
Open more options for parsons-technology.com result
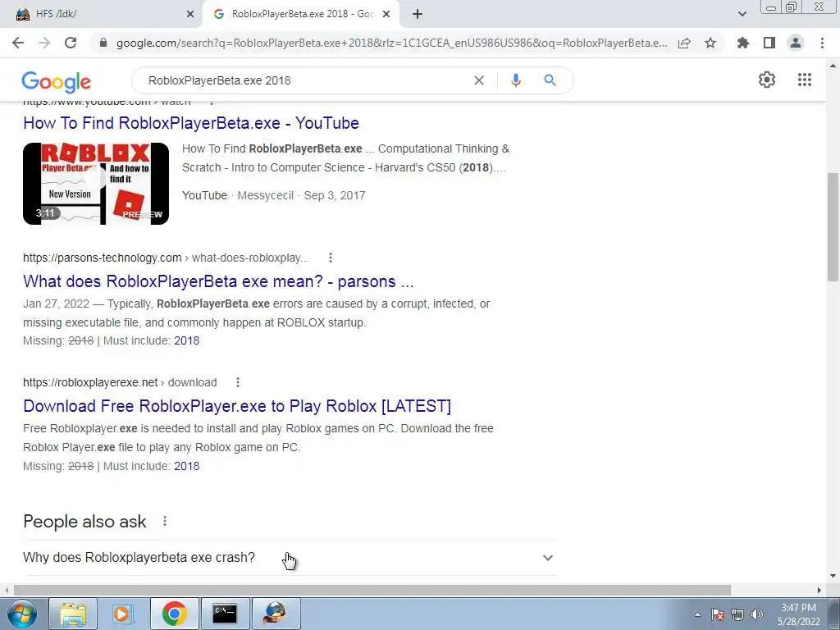coord(331,258)
